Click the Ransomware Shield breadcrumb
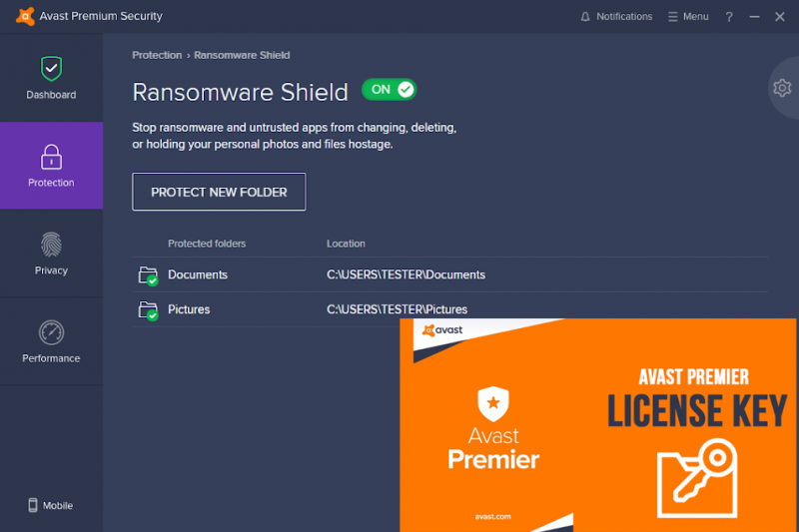Screen dimensions: 799x532 (242, 55)
